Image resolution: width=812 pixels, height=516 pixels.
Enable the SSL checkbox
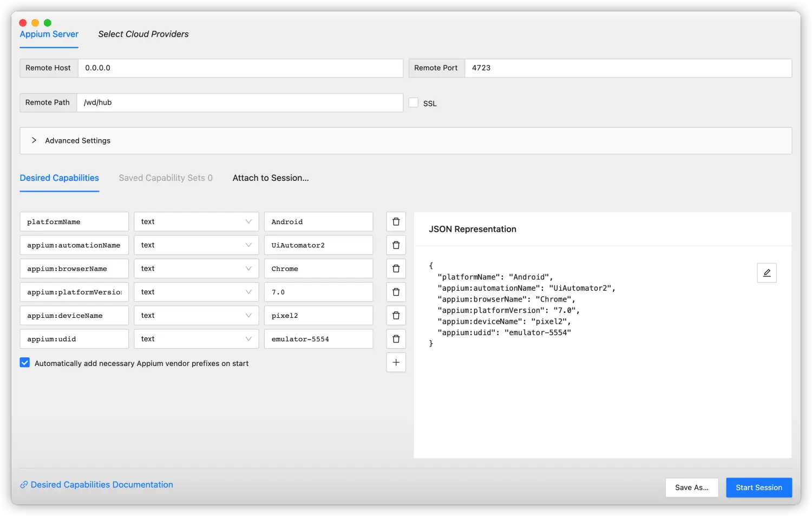click(414, 103)
